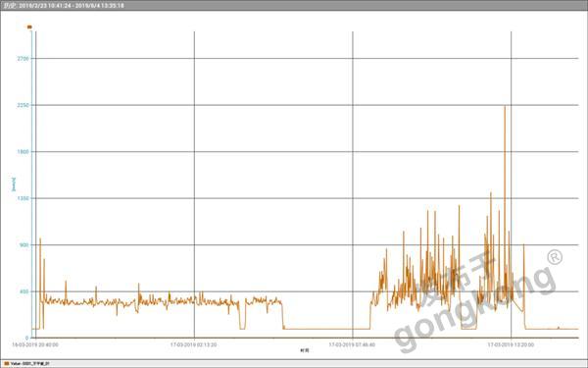Click the 1350 Y-axis label
This screenshot has width=588, height=368.
[x=23, y=198]
